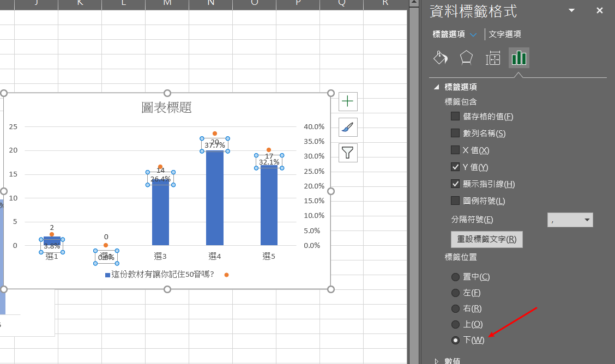Expand the 數值 section
615x364 pixels.
437,360
